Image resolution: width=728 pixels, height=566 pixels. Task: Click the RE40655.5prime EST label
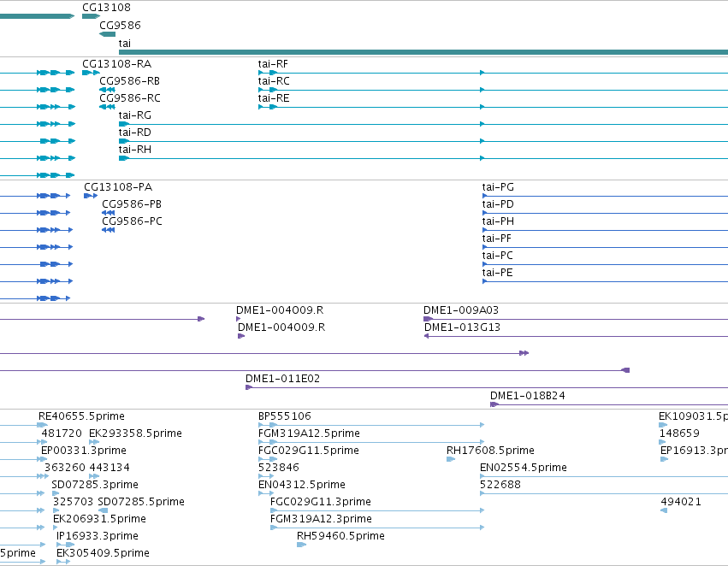(82, 416)
